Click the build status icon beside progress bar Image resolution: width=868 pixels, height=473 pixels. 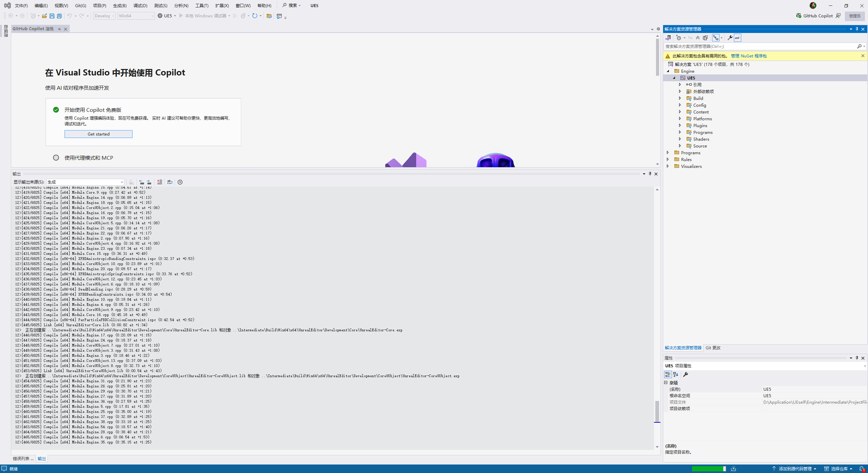coord(734,469)
